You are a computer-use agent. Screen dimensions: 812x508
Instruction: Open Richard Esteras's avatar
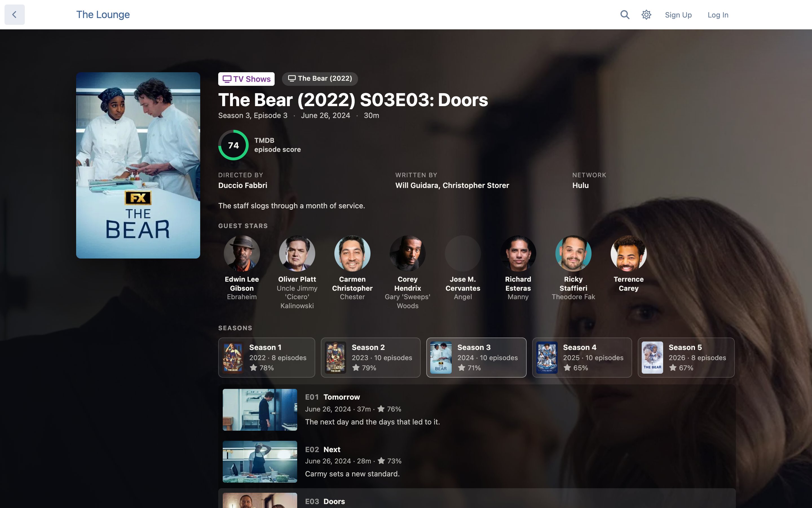click(x=518, y=253)
